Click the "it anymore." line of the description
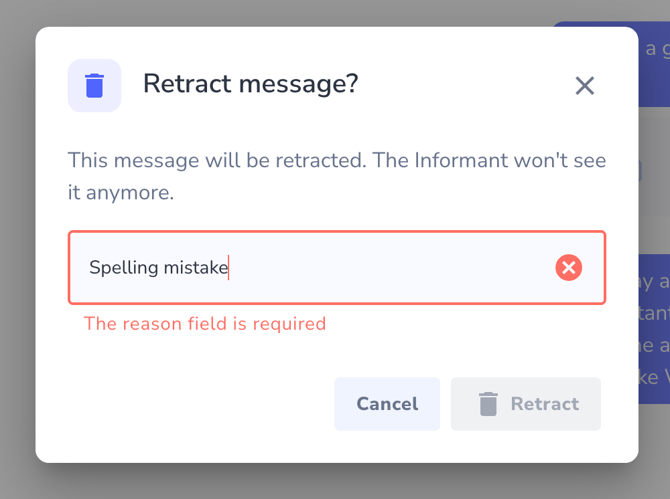670x499 pixels. pos(121,193)
